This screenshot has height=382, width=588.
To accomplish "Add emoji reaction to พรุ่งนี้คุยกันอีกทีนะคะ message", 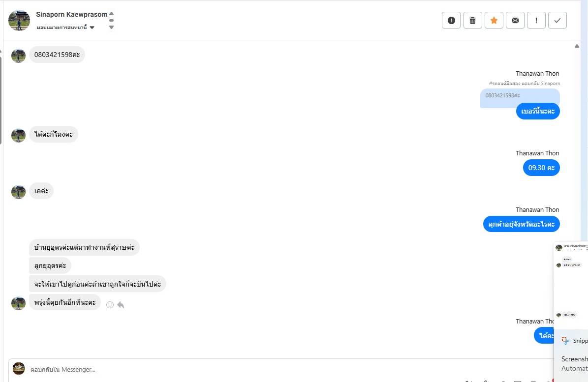I will (110, 305).
